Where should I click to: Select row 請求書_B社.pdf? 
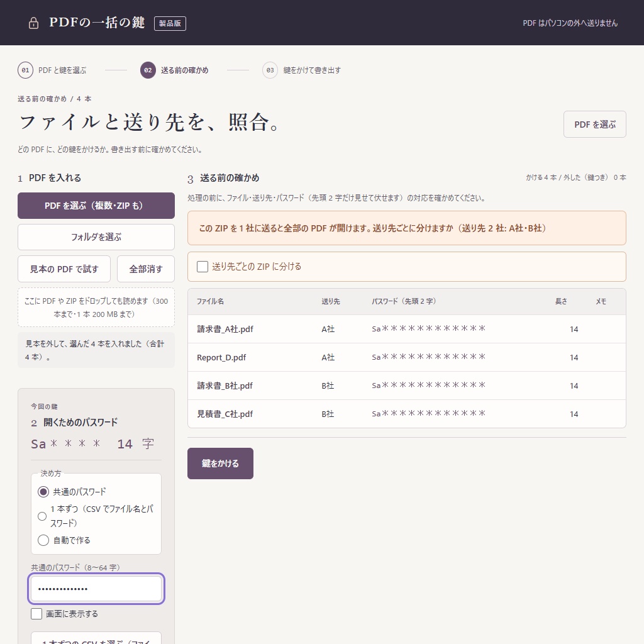pos(407,386)
